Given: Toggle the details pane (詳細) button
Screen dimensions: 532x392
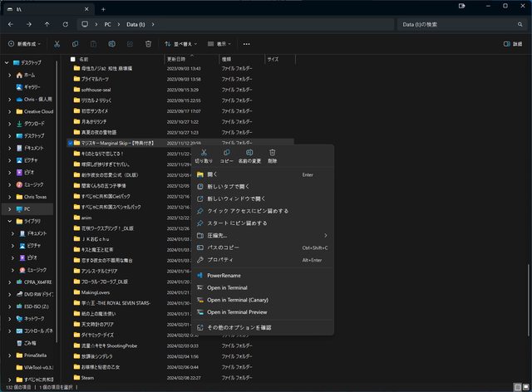Looking at the screenshot, I should (512, 43).
